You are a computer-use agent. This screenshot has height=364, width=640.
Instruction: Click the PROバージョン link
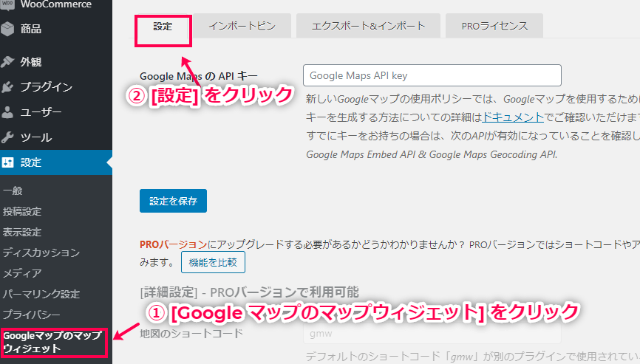[173, 244]
